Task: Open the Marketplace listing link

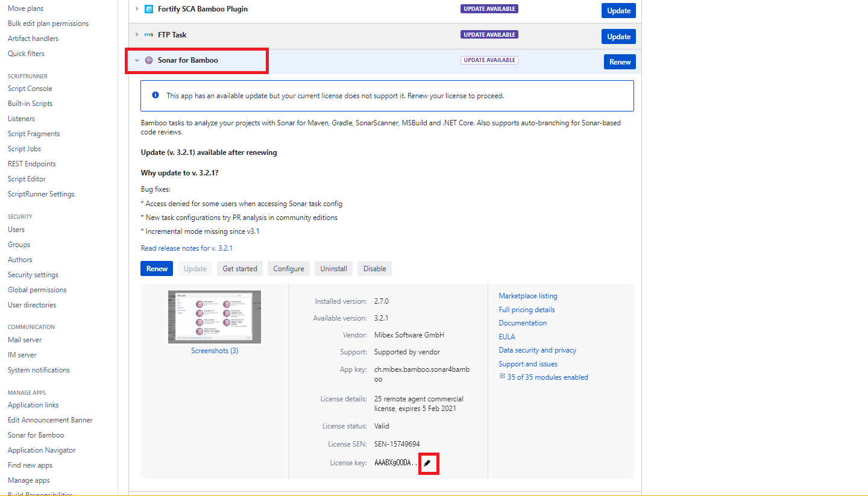Action: [x=528, y=296]
